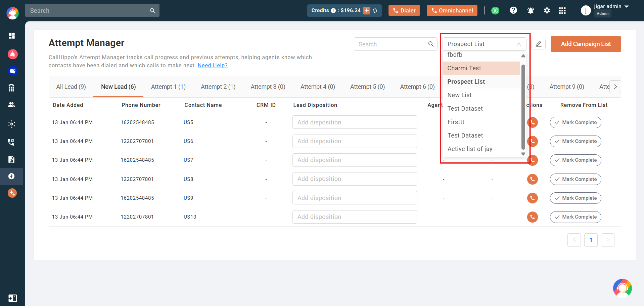Open the dashboard grid sidebar icon
Image resolution: width=644 pixels, height=306 pixels.
(x=12, y=36)
